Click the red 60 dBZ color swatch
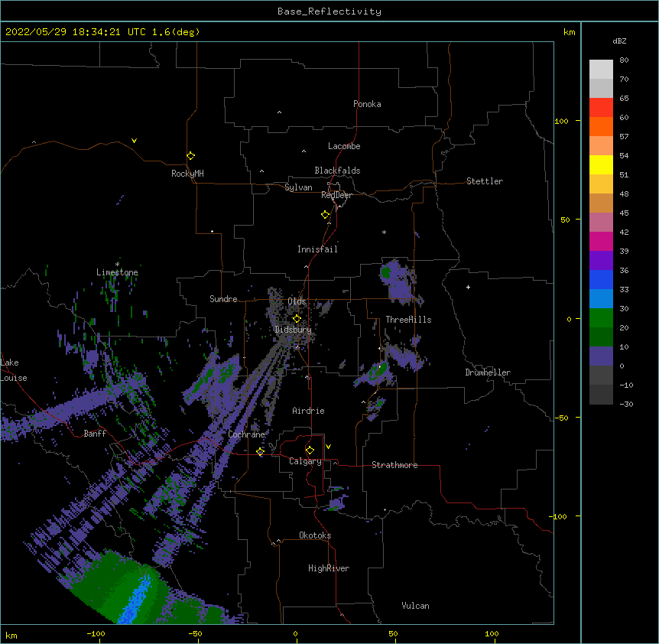This screenshot has height=644, width=659. [x=601, y=108]
